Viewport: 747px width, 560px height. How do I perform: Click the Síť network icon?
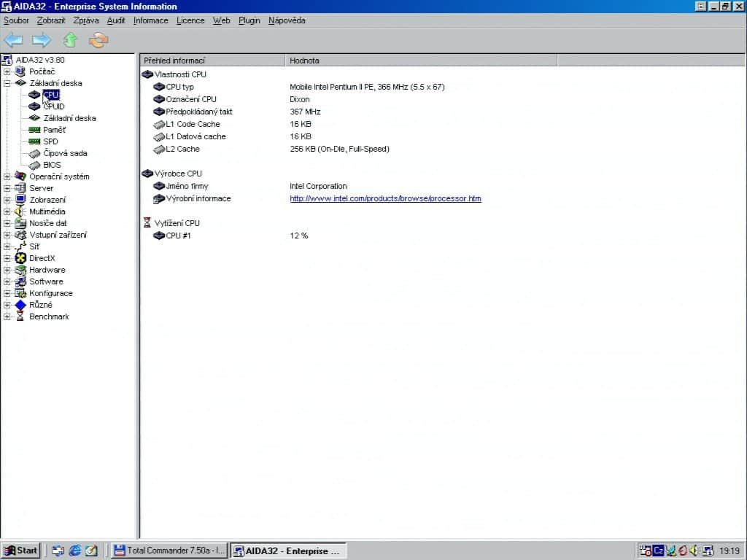(20, 246)
